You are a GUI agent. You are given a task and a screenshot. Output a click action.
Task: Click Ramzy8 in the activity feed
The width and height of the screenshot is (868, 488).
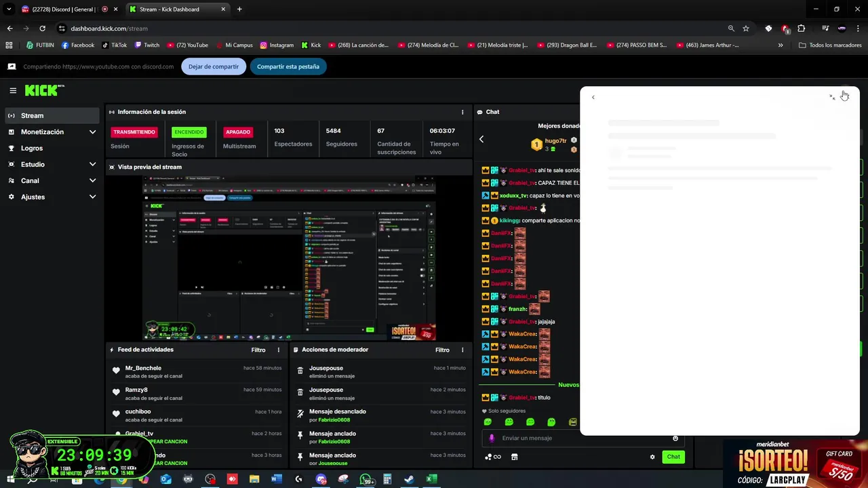[x=136, y=390]
